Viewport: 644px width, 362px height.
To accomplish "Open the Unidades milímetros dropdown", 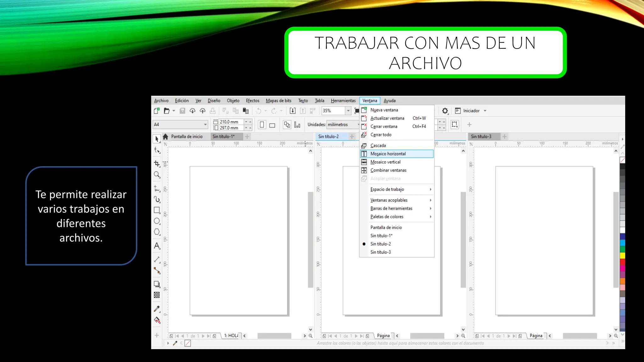I will 343,125.
